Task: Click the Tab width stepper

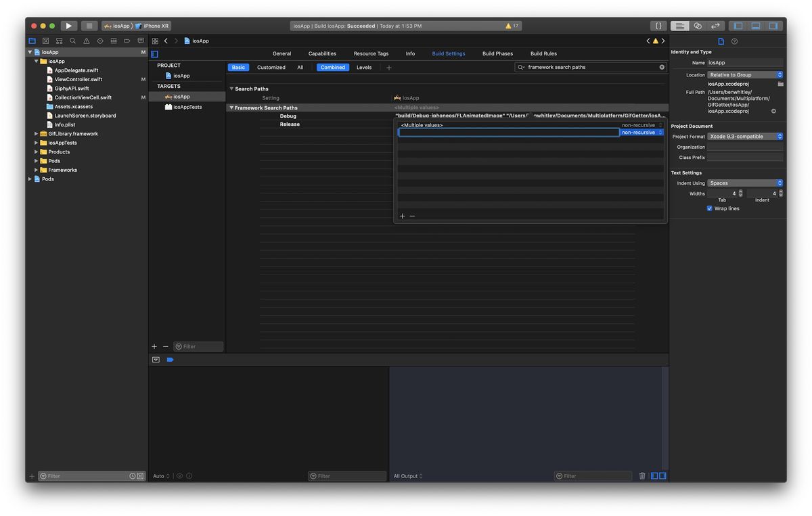Action: [x=740, y=193]
